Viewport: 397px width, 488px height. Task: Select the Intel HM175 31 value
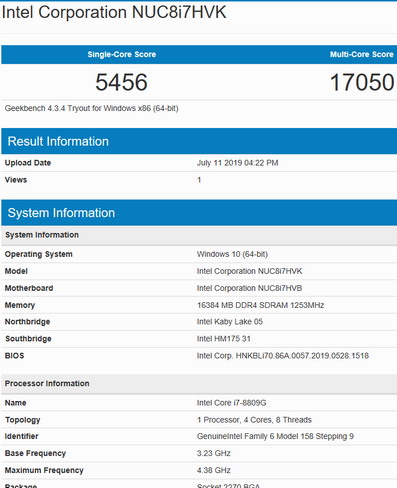(223, 339)
